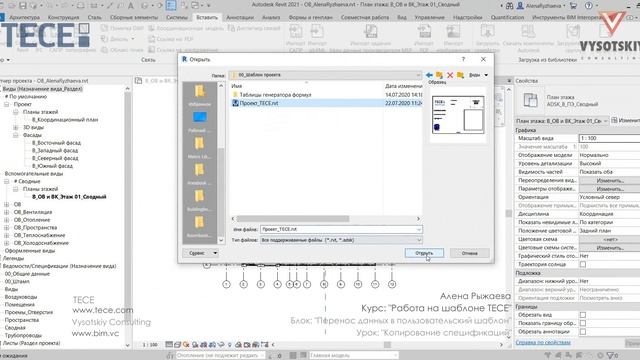
Task: Open the Справка по свойствам link
Action: [x=543, y=342]
